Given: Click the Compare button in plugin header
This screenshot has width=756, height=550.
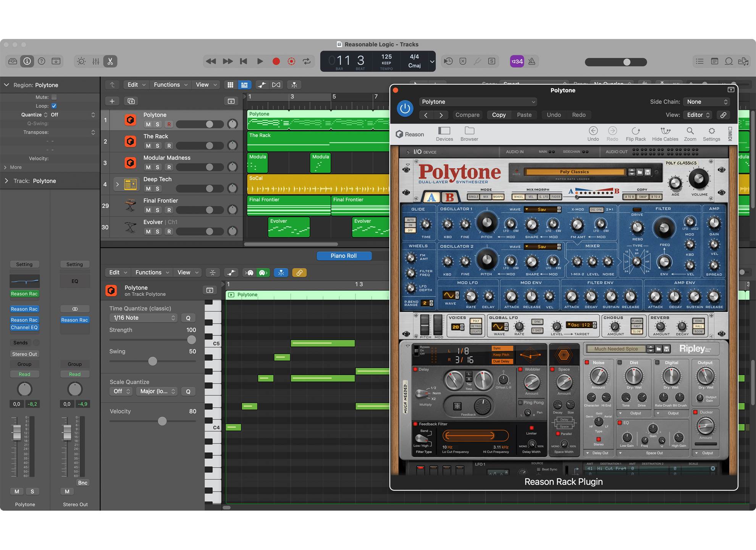Looking at the screenshot, I should tap(467, 115).
